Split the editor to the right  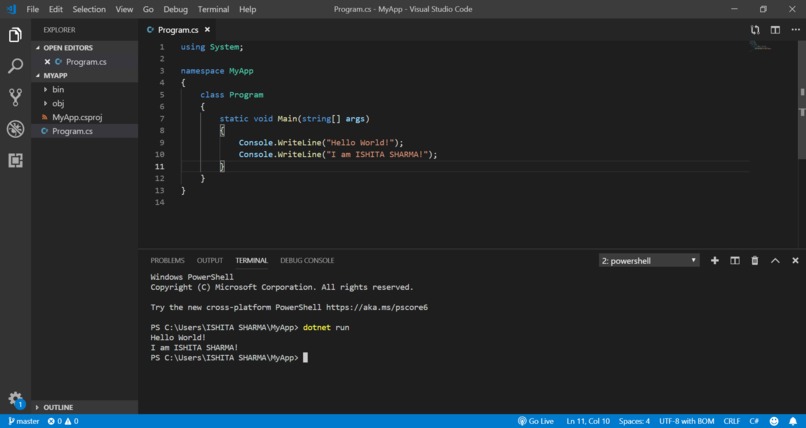pos(775,30)
